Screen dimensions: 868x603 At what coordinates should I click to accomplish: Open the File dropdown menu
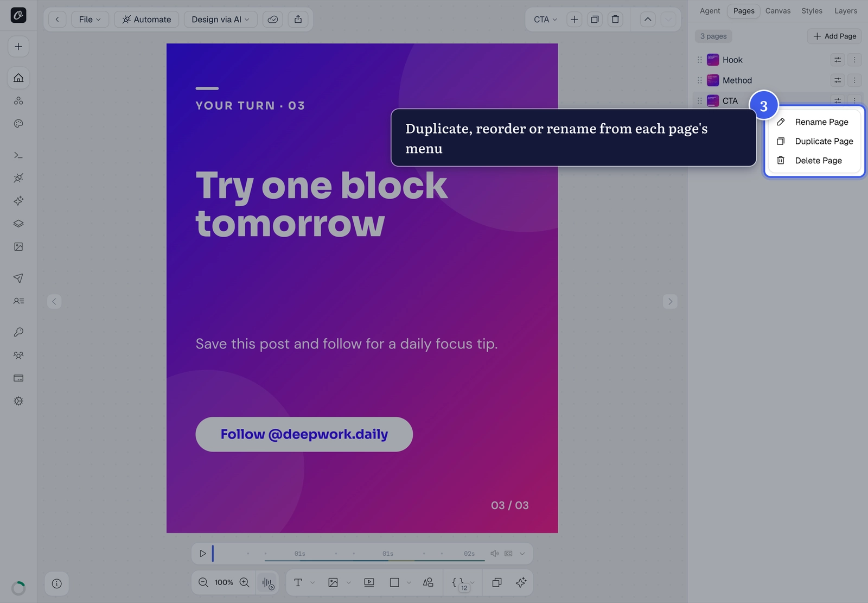pos(90,20)
